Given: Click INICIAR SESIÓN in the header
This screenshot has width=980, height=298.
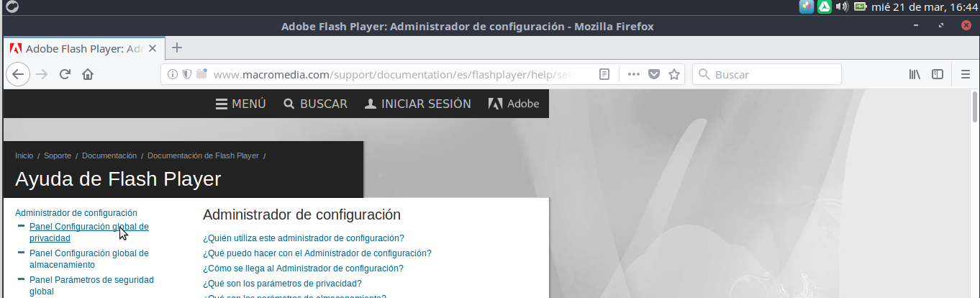Looking at the screenshot, I should pos(418,104).
